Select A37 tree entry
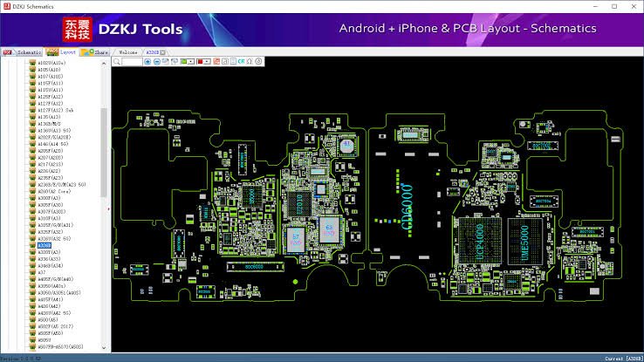 tap(42, 272)
